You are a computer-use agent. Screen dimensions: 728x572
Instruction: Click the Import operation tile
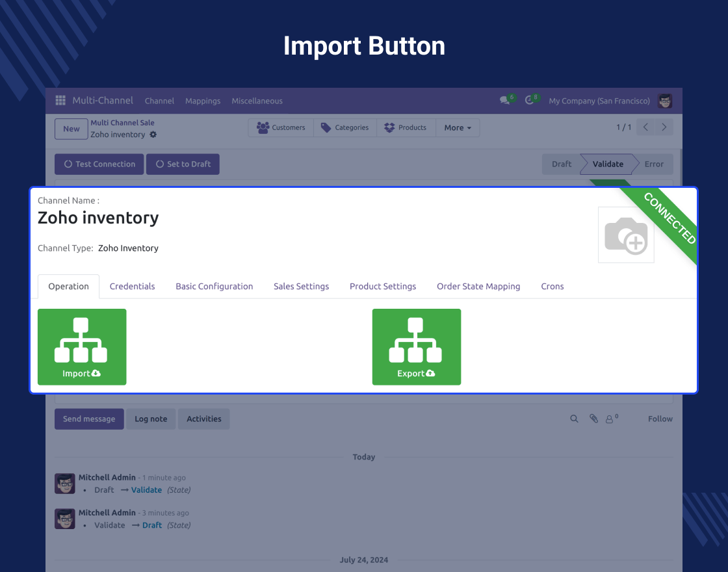tap(82, 347)
